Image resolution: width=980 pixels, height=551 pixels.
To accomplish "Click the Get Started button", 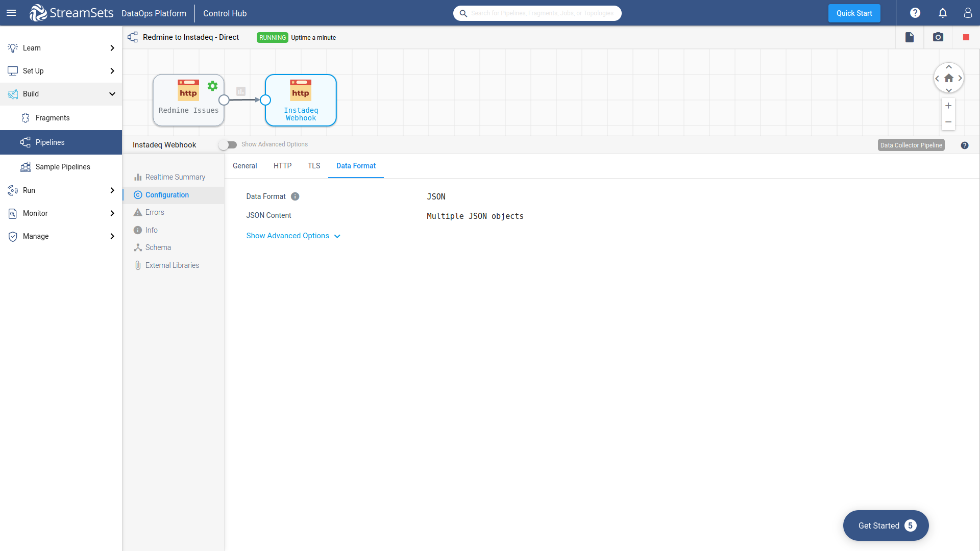I will pyautogui.click(x=886, y=525).
